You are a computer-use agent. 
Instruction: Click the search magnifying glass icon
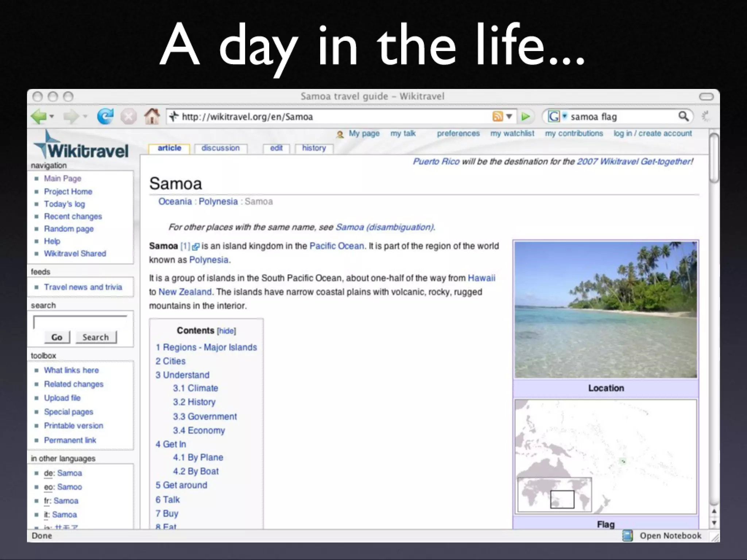click(683, 117)
